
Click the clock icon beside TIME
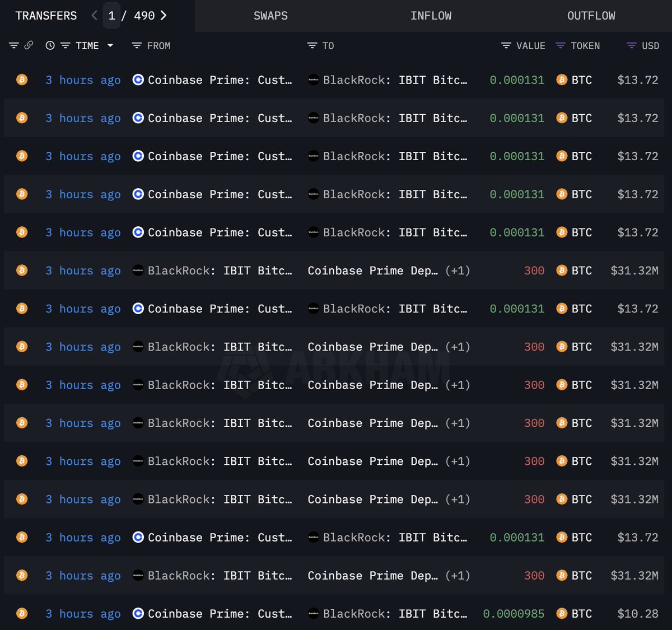50,45
